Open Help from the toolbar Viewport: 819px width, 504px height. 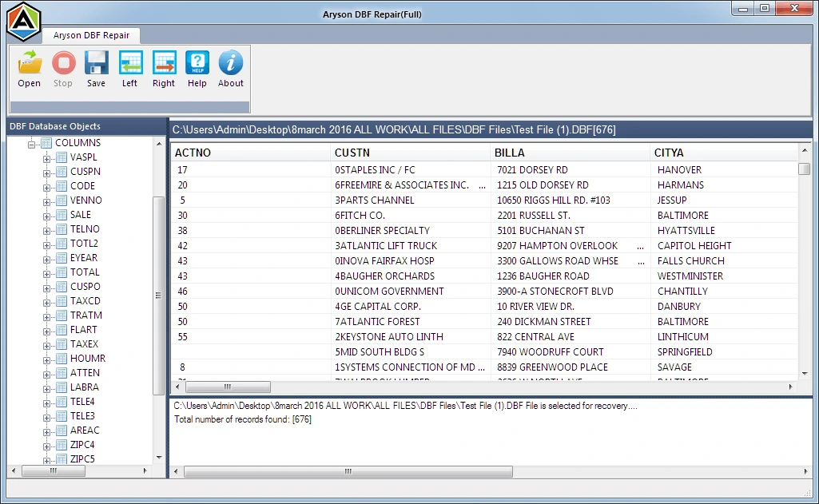pyautogui.click(x=197, y=62)
